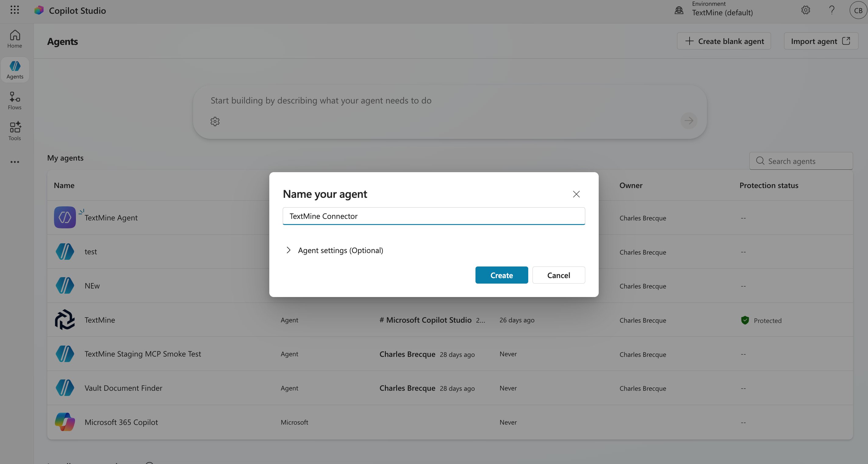Viewport: 868px width, 464px height.
Task: Click '26 days ago' in TextMine row
Action: (x=517, y=320)
